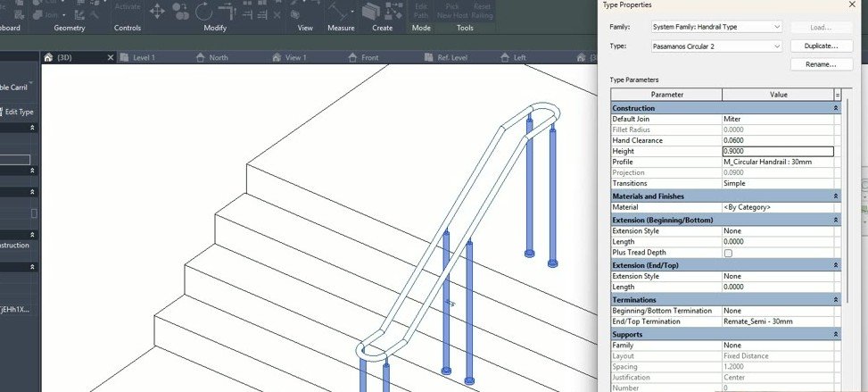Close the {3D} view tab
This screenshot has height=392, width=868.
pos(110,57)
